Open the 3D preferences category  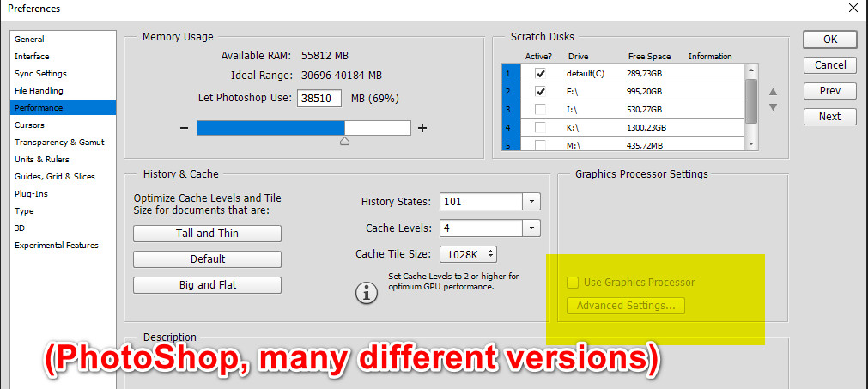point(20,228)
